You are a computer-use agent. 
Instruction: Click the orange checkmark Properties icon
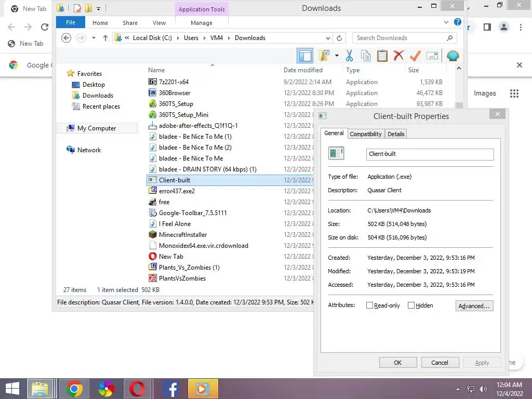point(415,56)
